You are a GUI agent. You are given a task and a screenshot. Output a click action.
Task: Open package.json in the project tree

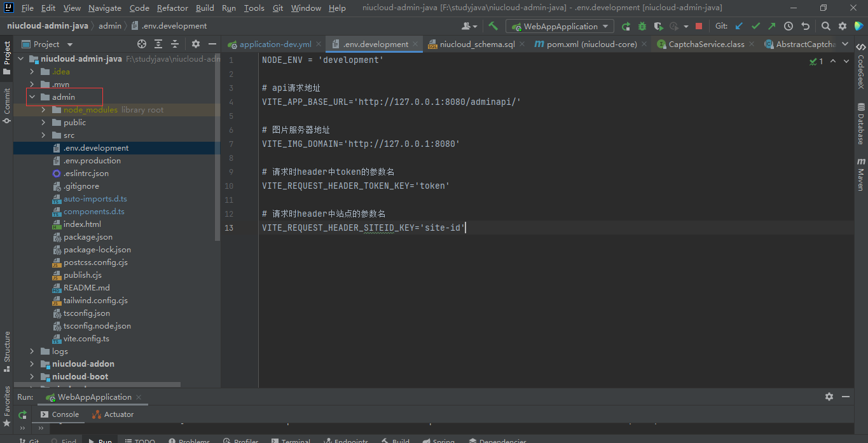click(88, 237)
